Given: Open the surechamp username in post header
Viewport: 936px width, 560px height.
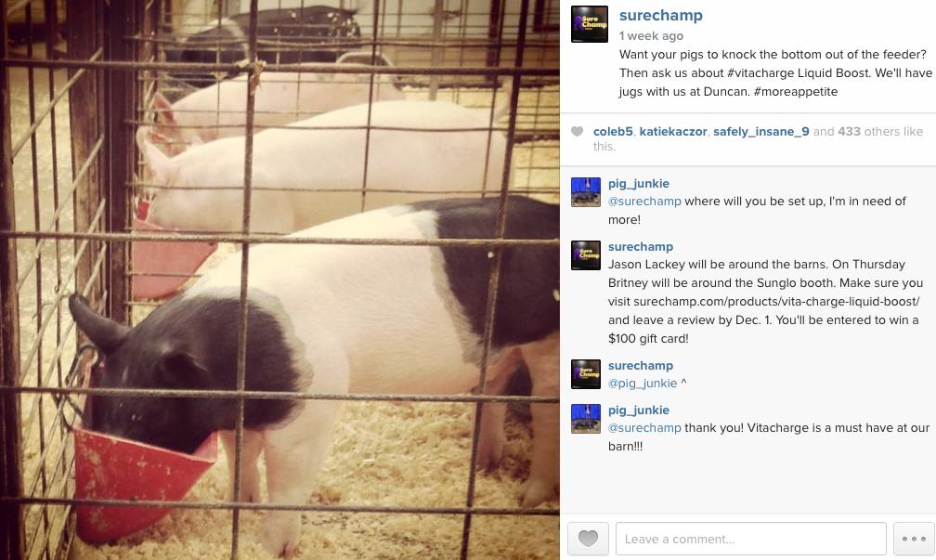Looking at the screenshot, I should coord(661,16).
